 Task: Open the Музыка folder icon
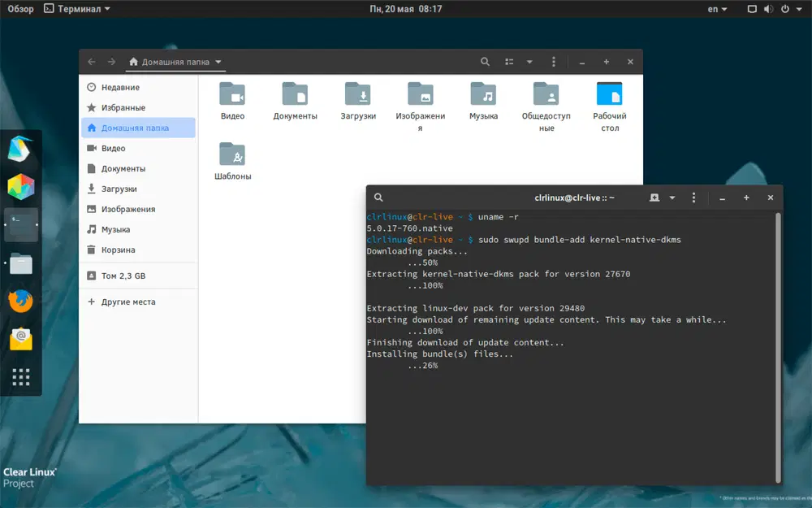pos(483,95)
